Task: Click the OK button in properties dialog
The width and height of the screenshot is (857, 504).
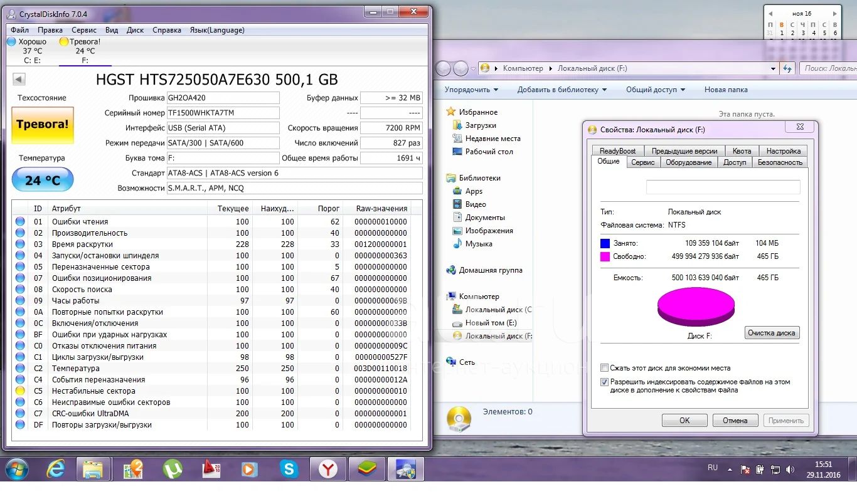Action: coord(684,421)
